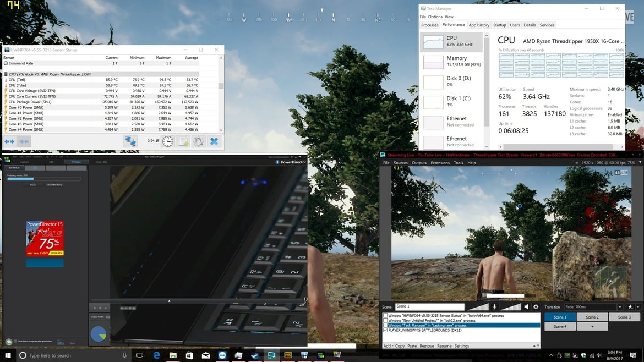Image resolution: width=644 pixels, height=362 pixels.
Task: Switch to Processes tab in Task Manager
Action: [x=429, y=25]
